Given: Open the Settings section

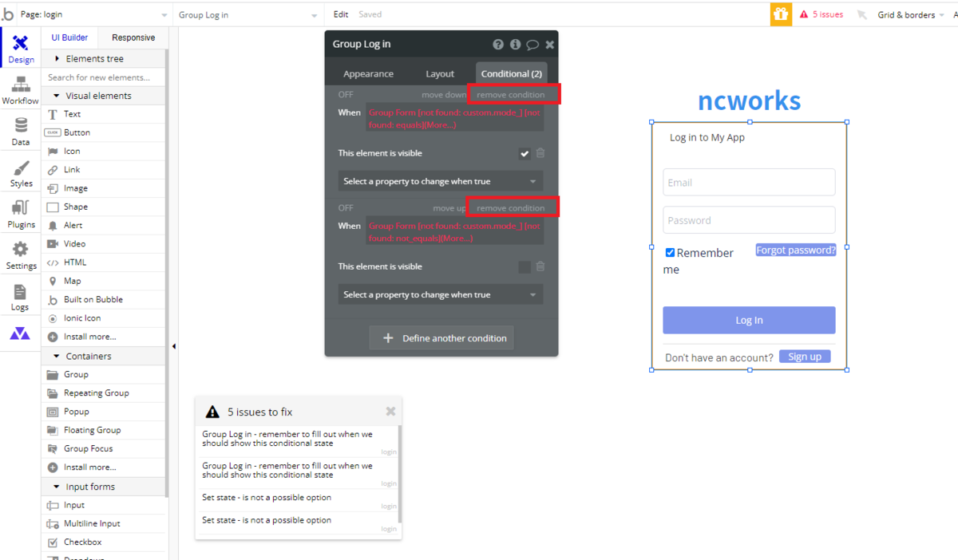Looking at the screenshot, I should coord(21,256).
